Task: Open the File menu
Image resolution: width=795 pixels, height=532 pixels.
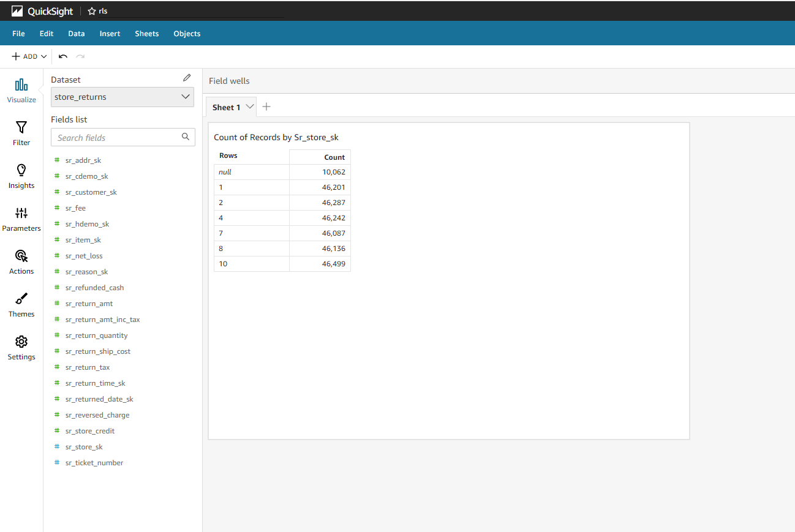Action: tap(18, 34)
